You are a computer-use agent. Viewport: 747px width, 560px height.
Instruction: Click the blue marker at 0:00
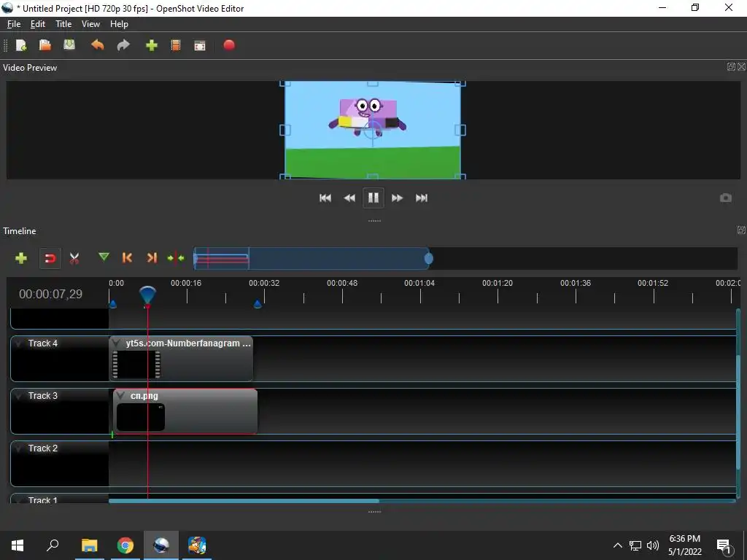113,304
